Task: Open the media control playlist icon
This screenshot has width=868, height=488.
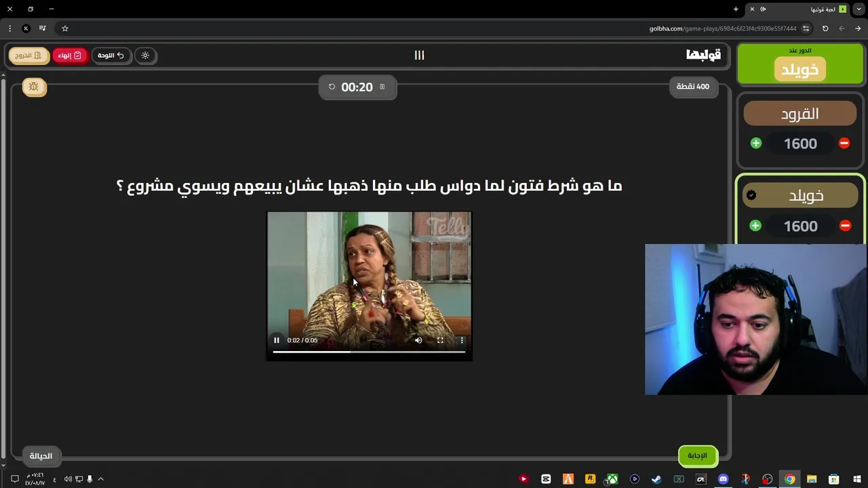Action: point(43,28)
